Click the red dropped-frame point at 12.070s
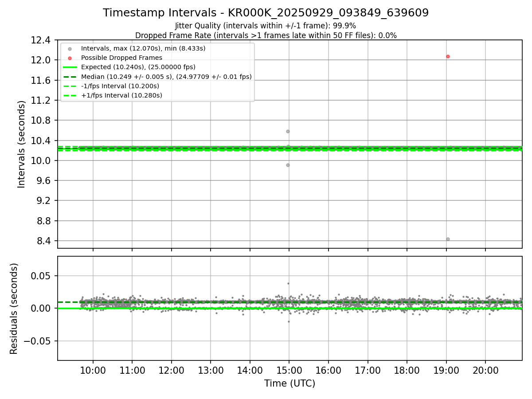The height and width of the screenshot is (399, 532). point(448,56)
